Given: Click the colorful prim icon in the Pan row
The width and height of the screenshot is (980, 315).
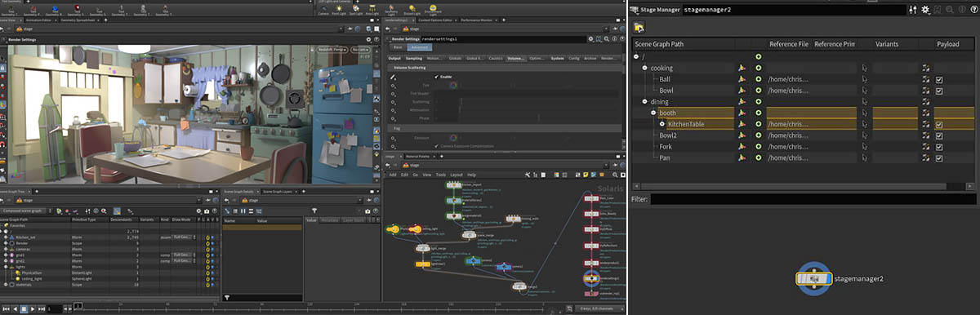Looking at the screenshot, I should tap(742, 158).
